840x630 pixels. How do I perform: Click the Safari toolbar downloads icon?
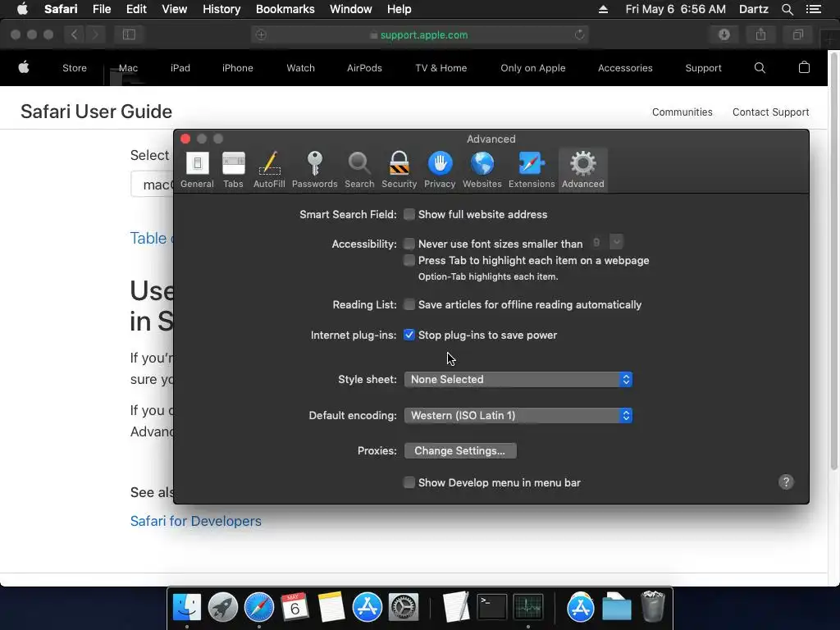(724, 34)
